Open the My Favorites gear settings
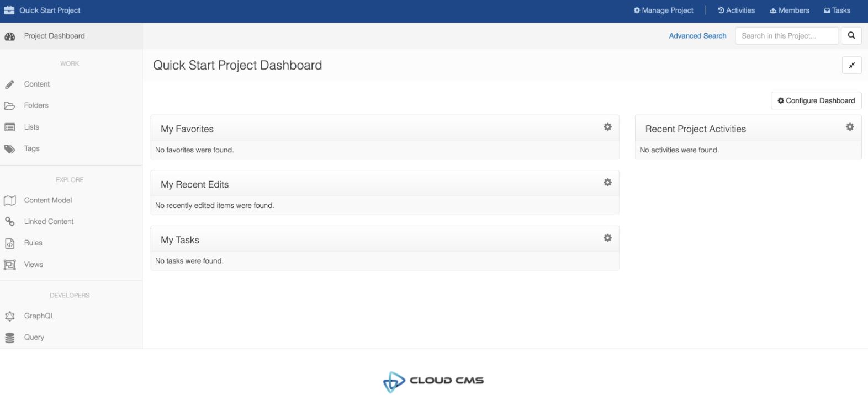The height and width of the screenshot is (395, 868). click(607, 127)
